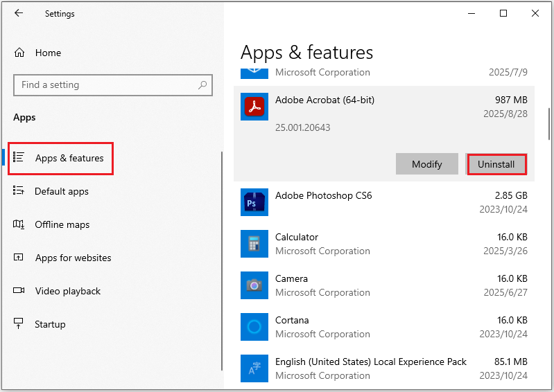
Task: Uninstall Adobe Acrobat (64-bit)
Action: [496, 164]
